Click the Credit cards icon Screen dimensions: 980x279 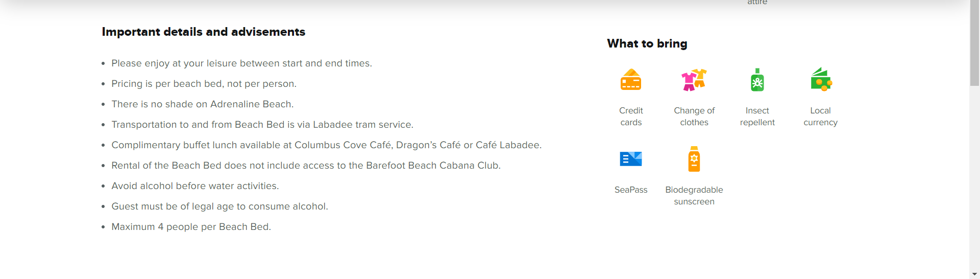coord(631,80)
